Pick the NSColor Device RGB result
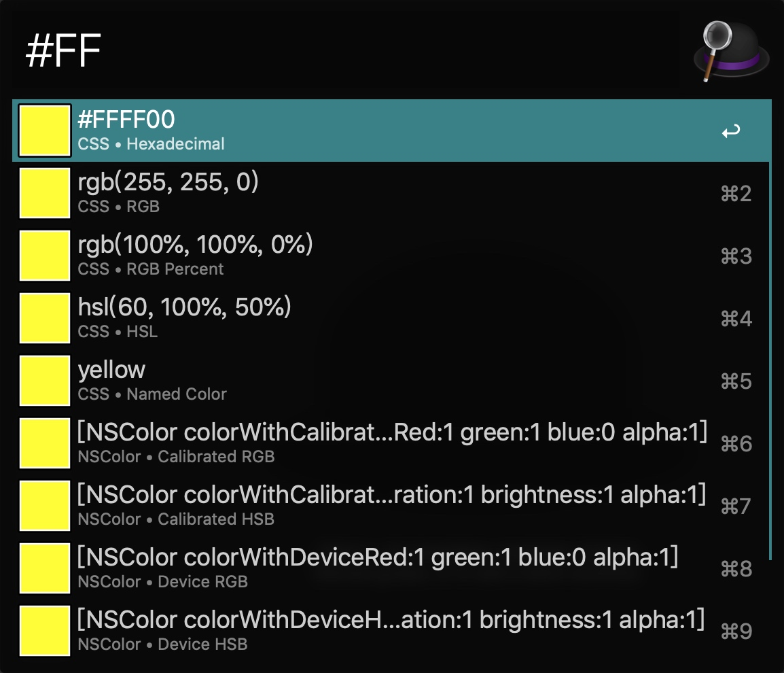 (391, 568)
